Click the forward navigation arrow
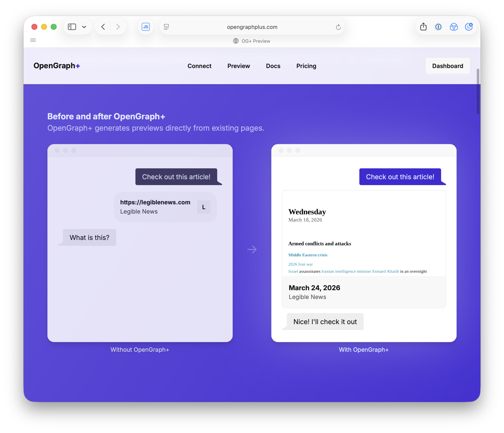The width and height of the screenshot is (504, 433). [x=118, y=27]
